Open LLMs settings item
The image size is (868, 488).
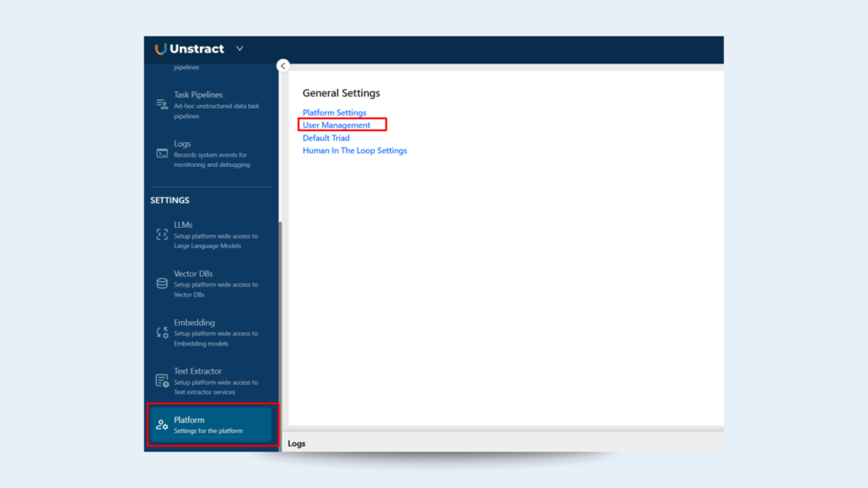tap(211, 236)
